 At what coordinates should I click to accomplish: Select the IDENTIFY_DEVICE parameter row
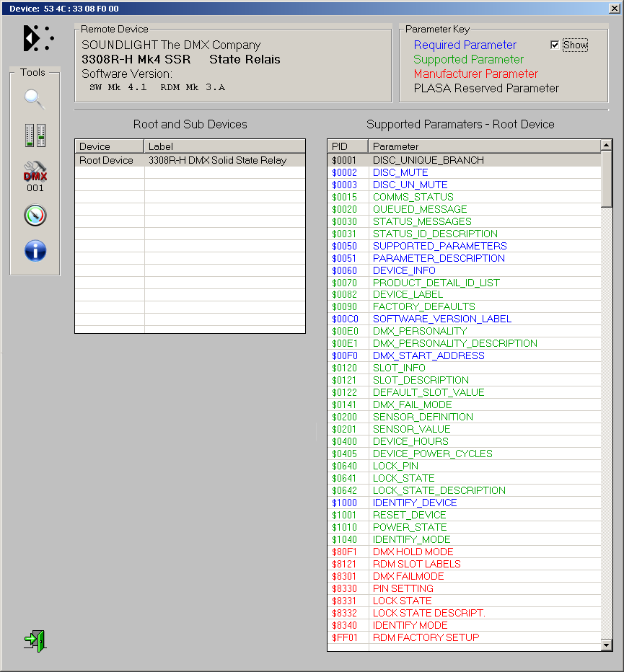pos(415,503)
